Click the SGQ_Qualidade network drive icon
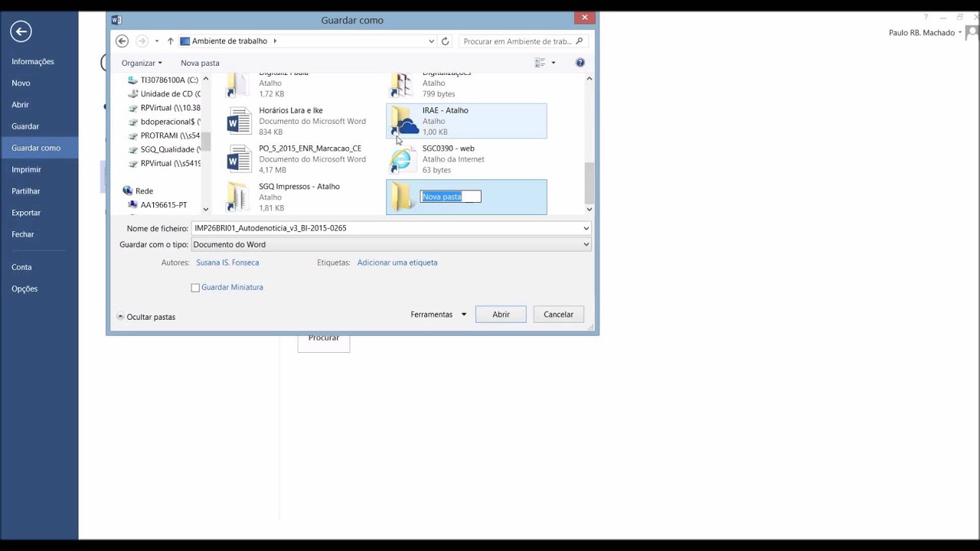The height and width of the screenshot is (551, 980). [x=132, y=149]
